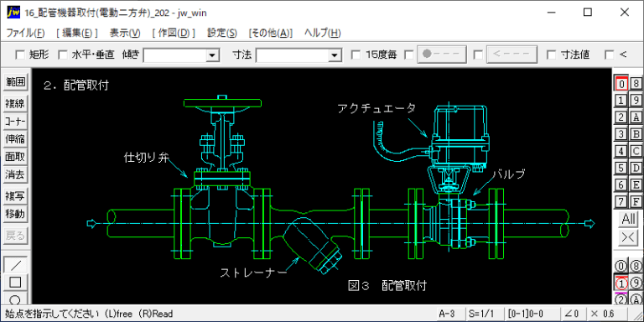Screen dimensions: 644x322
Task: Click the layer X toggle button
Action: click(x=628, y=238)
